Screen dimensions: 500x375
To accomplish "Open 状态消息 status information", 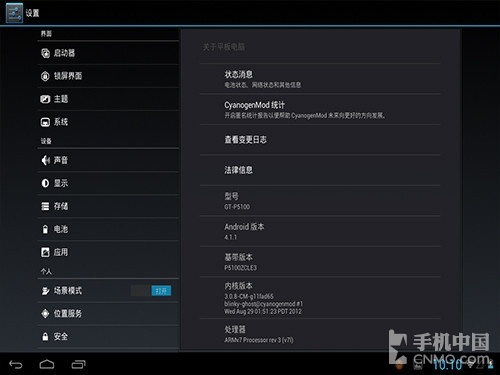I will (320, 79).
